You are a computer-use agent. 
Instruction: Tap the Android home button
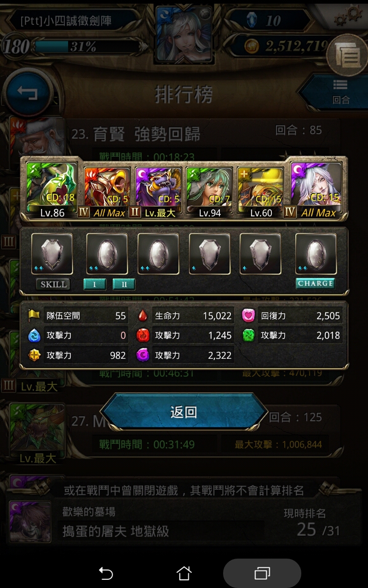(184, 573)
